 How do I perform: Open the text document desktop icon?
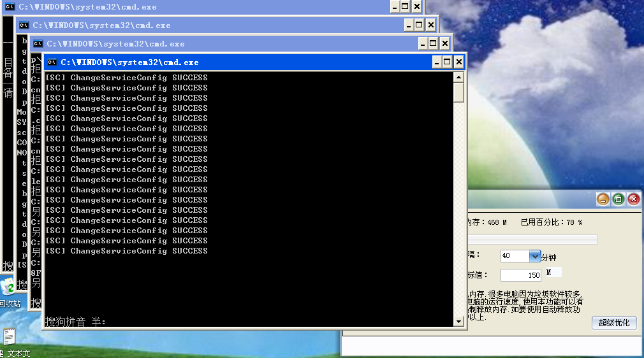pos(8,336)
